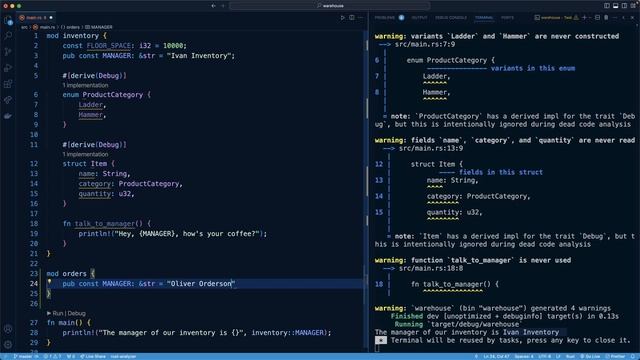Click Prettier in status bar
Screen dimensions: 640x360
(615, 356)
